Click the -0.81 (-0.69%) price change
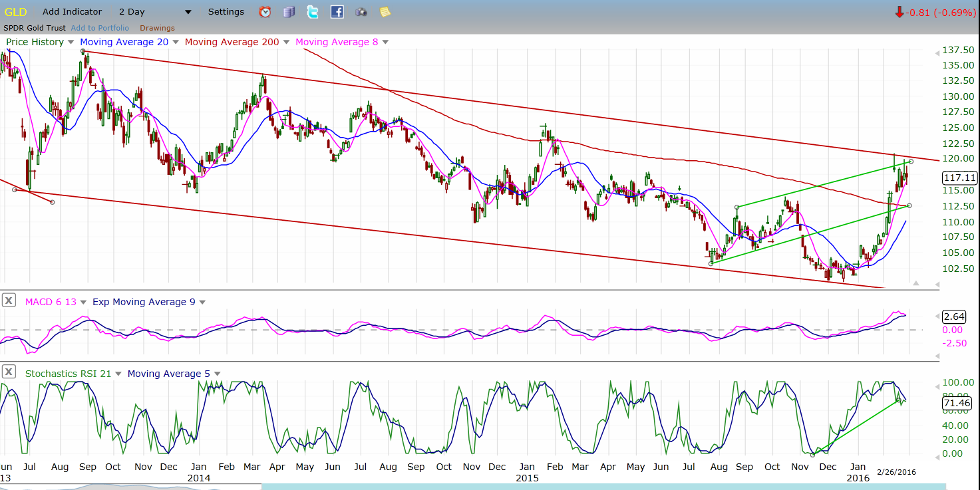This screenshot has width=980, height=490. pos(941,12)
